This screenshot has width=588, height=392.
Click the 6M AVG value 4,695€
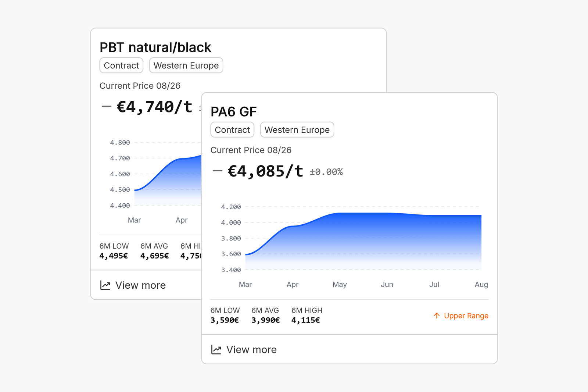click(154, 256)
